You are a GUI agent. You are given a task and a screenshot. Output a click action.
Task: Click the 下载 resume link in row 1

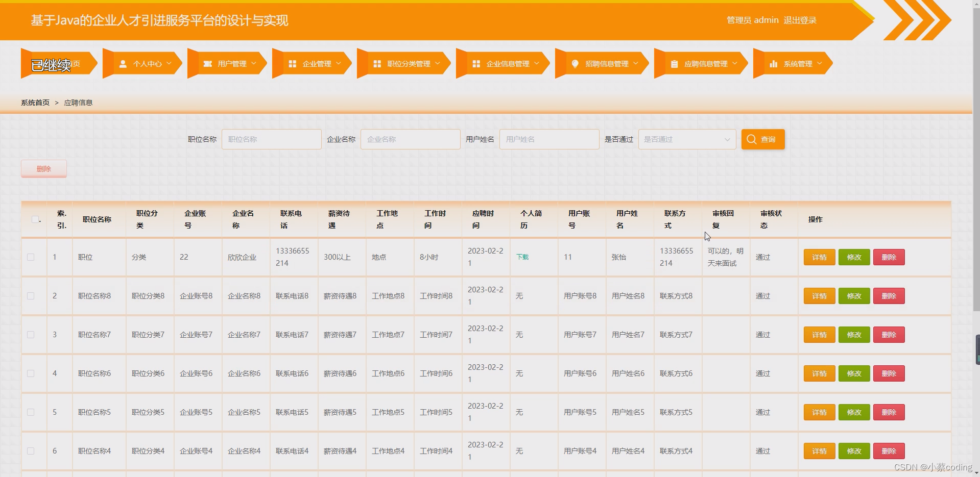tap(522, 257)
